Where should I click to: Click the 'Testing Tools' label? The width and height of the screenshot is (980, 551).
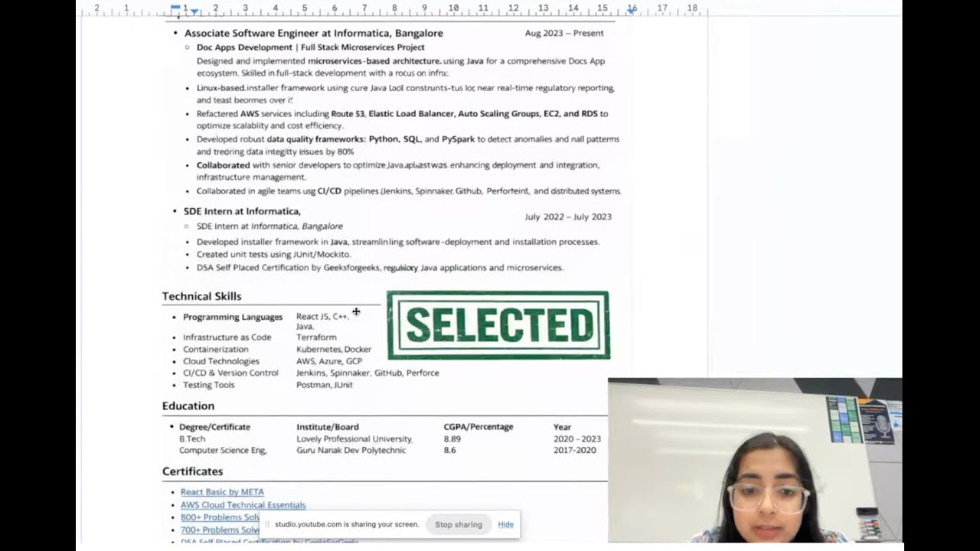[209, 385]
